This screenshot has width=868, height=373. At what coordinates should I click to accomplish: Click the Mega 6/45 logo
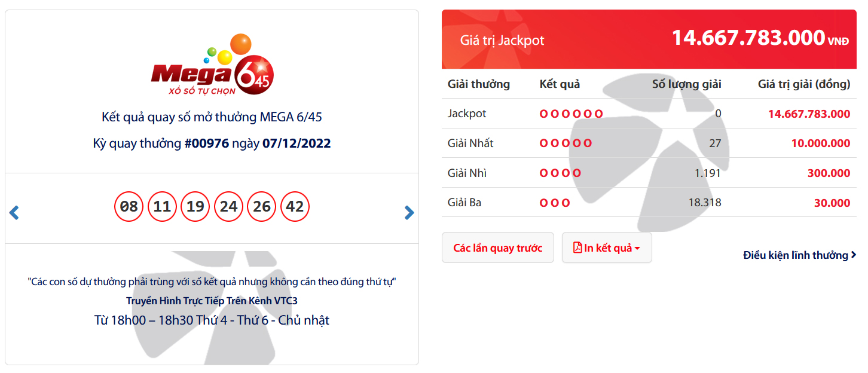pos(212,65)
